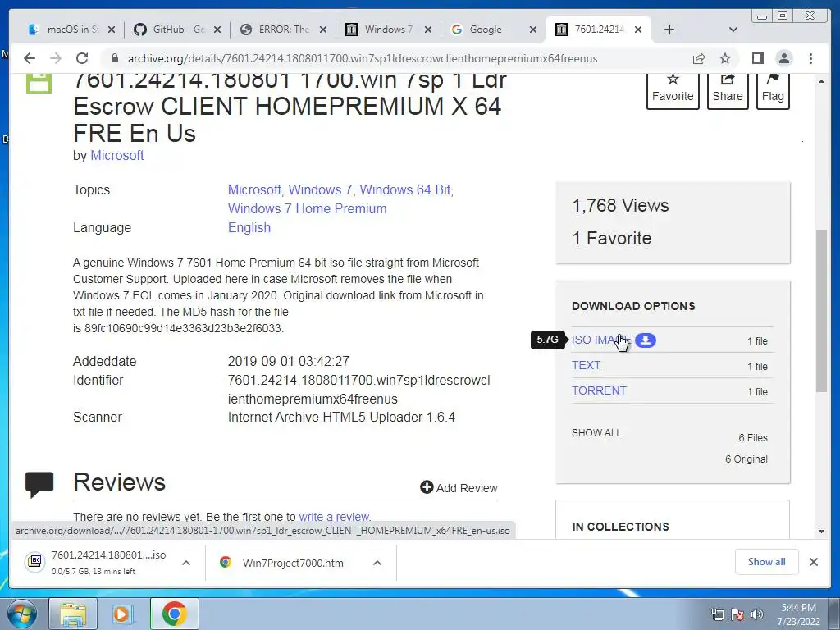Click Show all downloads
This screenshot has height=630, width=840.
point(767,562)
